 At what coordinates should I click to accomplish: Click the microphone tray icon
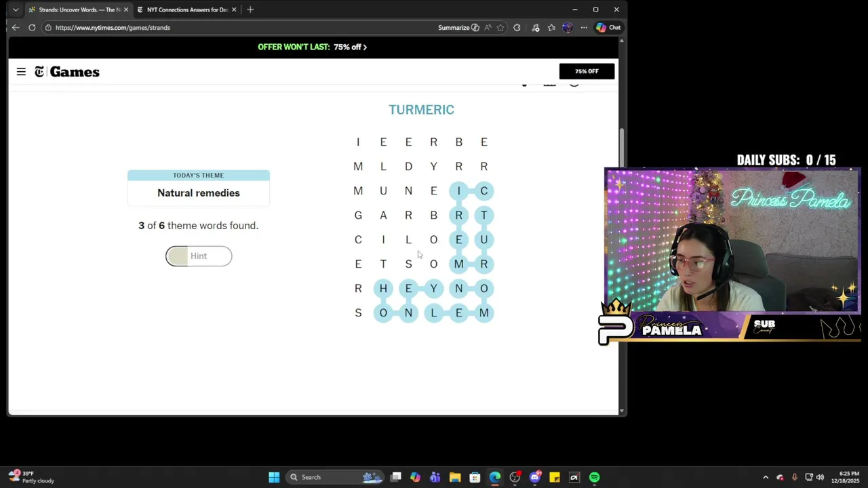pos(794,477)
